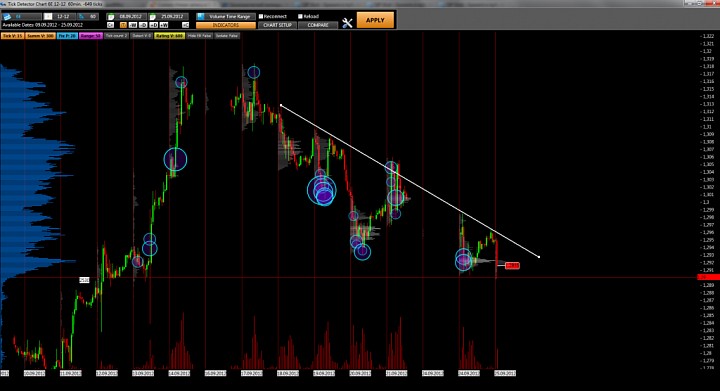
Task: Select the INDICATORS button
Action: pos(225,25)
